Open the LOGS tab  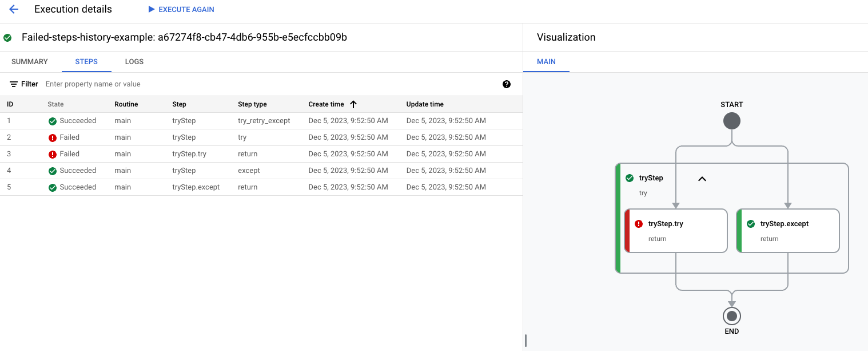tap(134, 61)
